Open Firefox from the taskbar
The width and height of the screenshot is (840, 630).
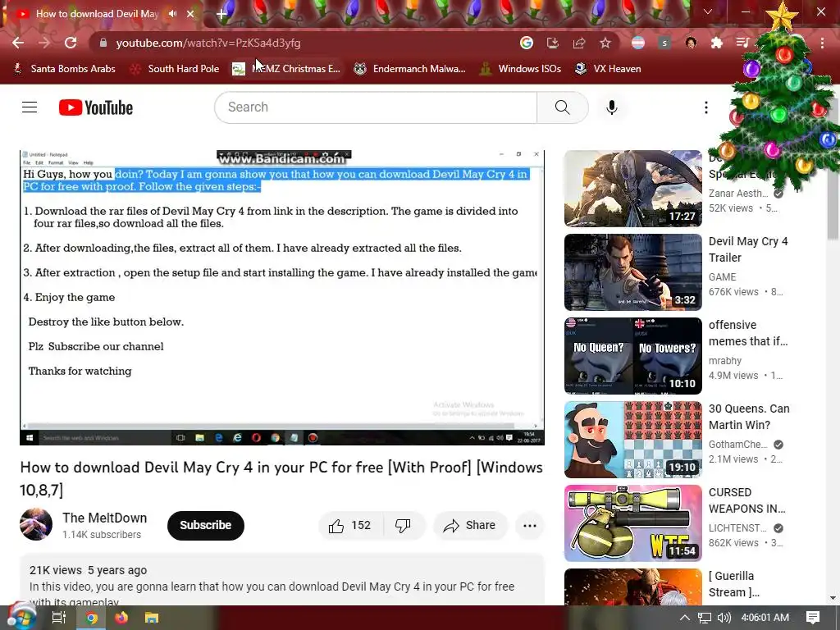[121, 619]
